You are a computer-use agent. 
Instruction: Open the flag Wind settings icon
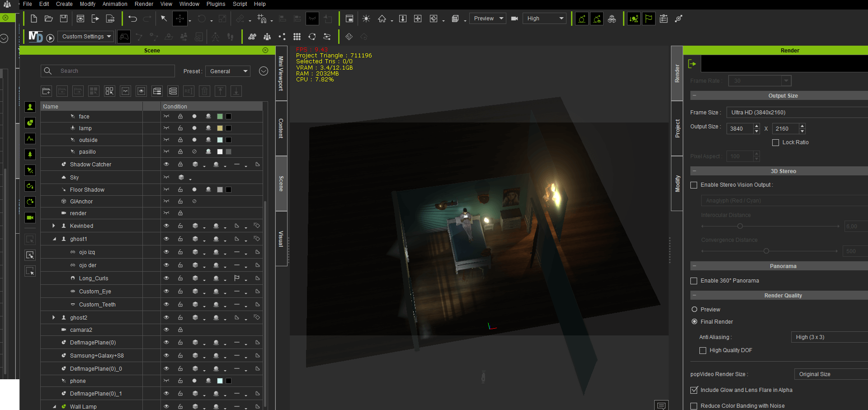[649, 19]
